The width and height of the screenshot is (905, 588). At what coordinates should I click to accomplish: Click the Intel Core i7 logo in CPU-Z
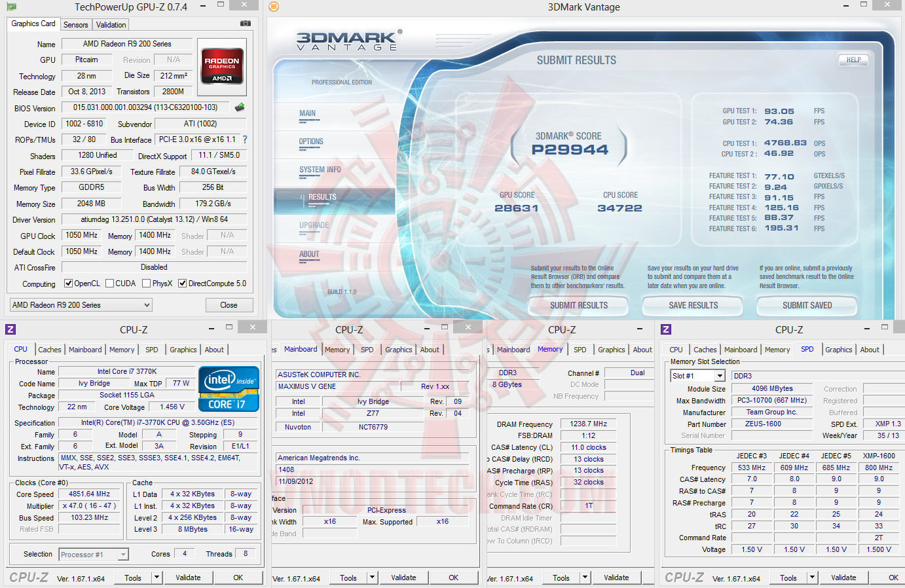click(229, 389)
